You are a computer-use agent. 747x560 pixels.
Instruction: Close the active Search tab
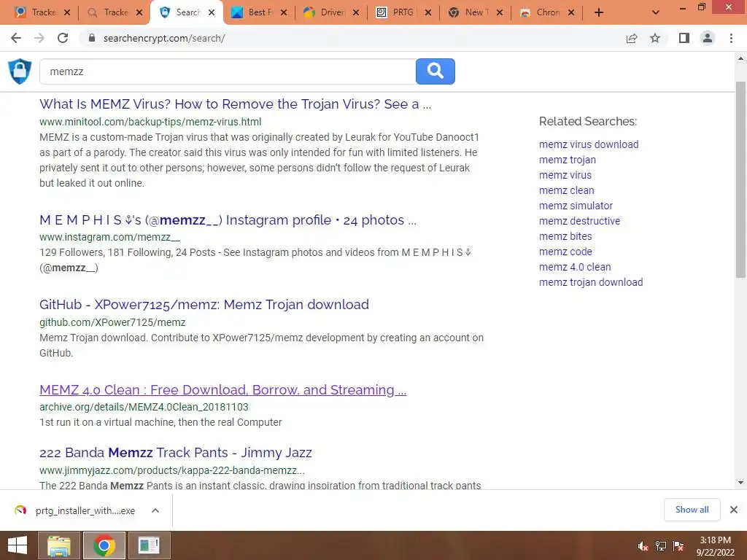[212, 12]
